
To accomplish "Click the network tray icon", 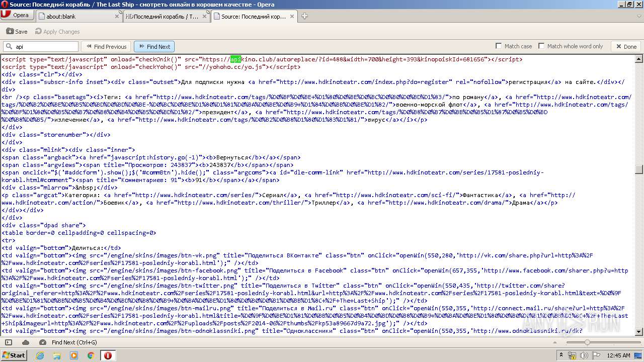I will click(572, 355).
